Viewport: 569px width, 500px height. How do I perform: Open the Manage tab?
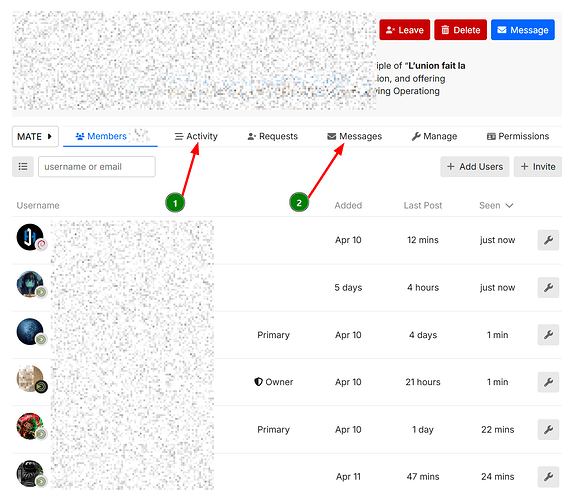[x=434, y=136]
